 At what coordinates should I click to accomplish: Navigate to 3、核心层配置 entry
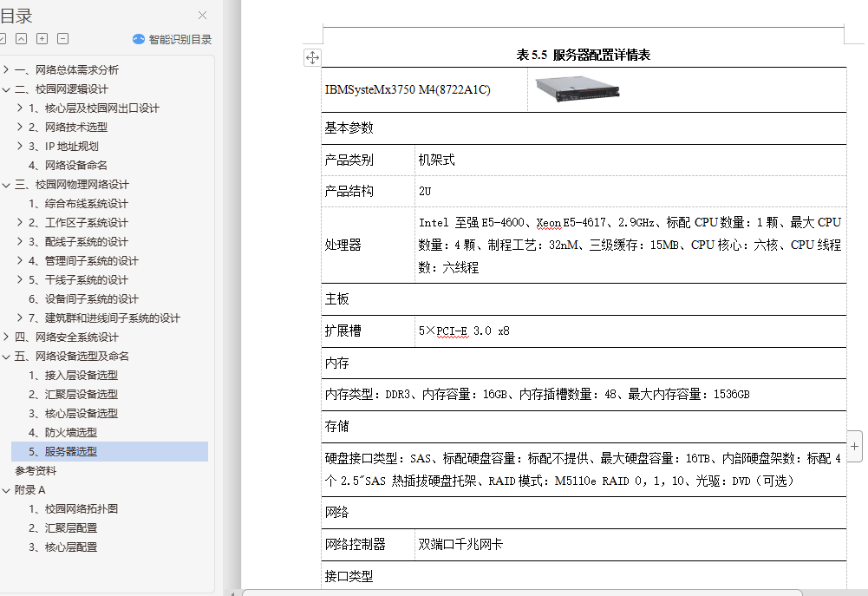click(x=62, y=547)
